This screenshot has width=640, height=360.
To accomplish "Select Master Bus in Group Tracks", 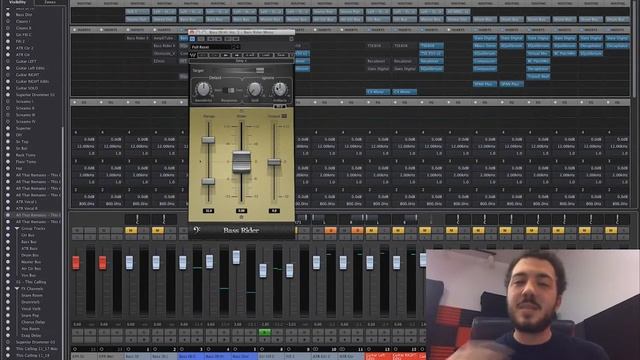I will [31, 262].
